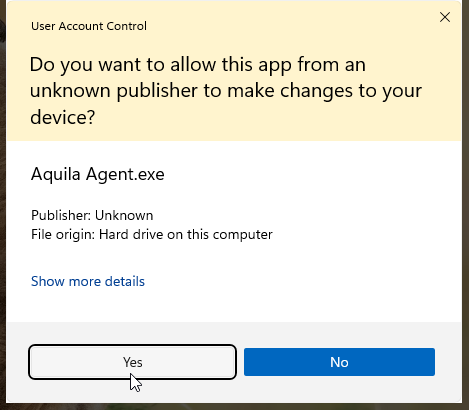Expand Show more details link
This screenshot has width=469, height=410.
tap(88, 281)
